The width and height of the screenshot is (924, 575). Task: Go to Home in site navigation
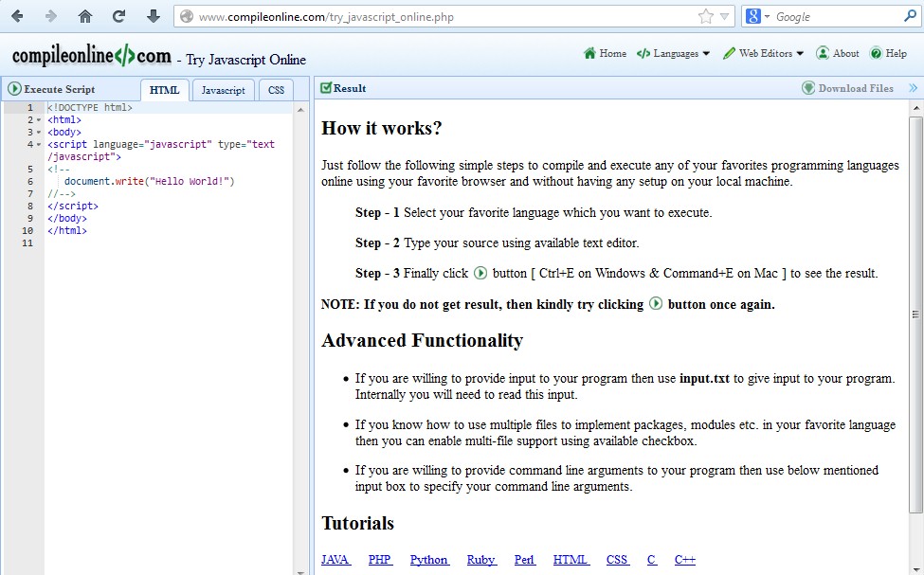coord(606,53)
